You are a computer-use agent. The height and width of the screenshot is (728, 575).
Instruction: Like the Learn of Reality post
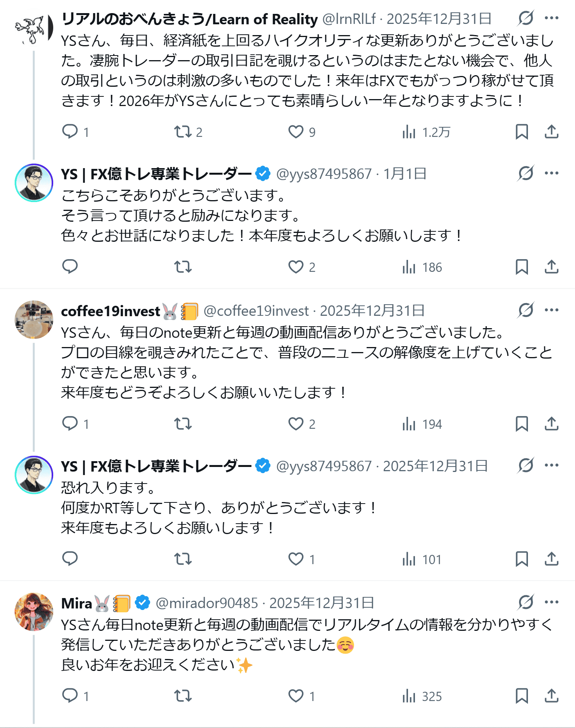click(296, 132)
